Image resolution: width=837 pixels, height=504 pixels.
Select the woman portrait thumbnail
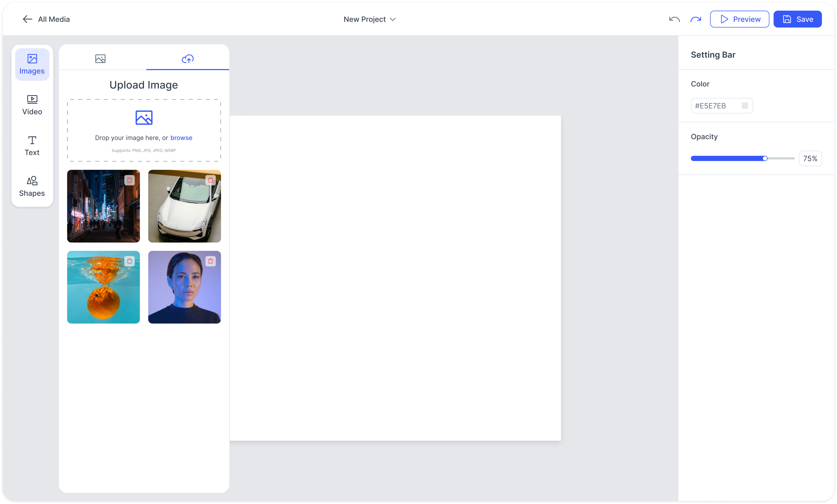point(184,287)
